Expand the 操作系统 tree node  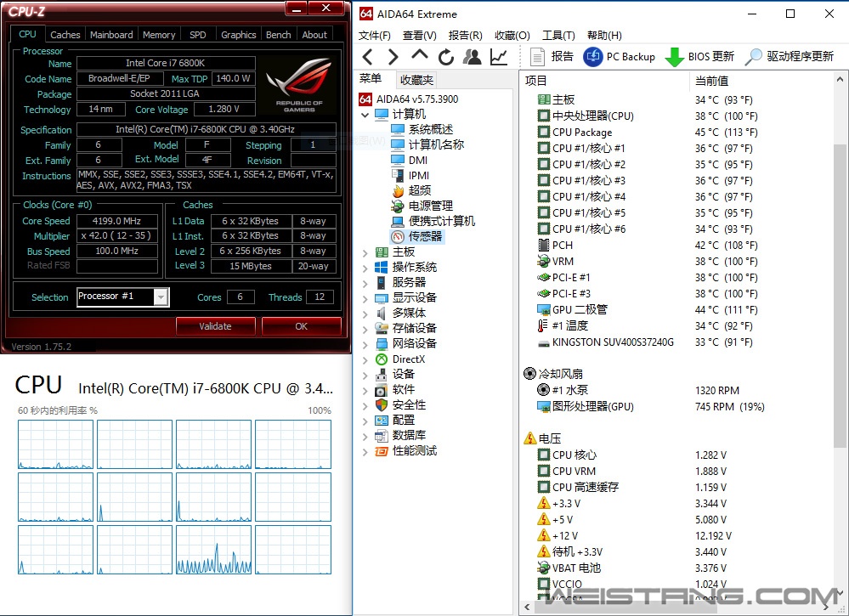(x=365, y=268)
